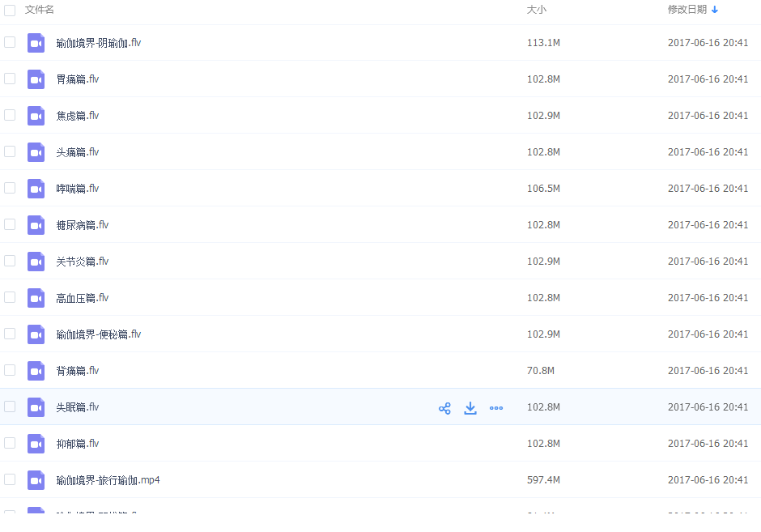761x532 pixels.
Task: Tick the checkbox for 抑郁篇.flv
Action: point(10,443)
